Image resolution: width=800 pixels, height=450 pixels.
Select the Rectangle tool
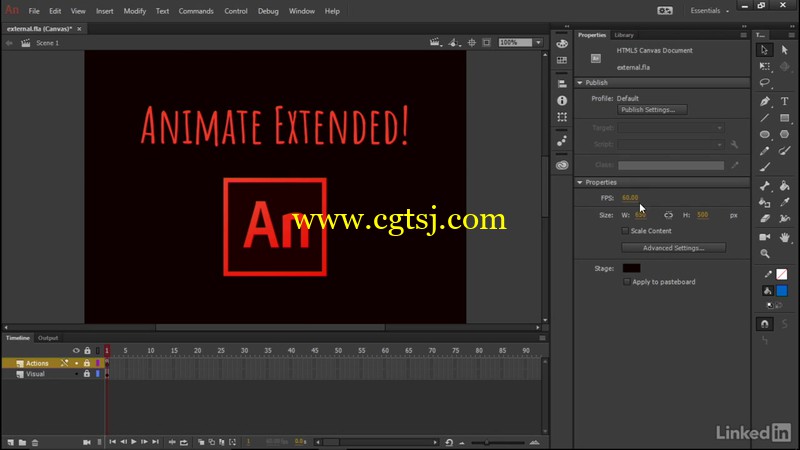click(x=784, y=118)
